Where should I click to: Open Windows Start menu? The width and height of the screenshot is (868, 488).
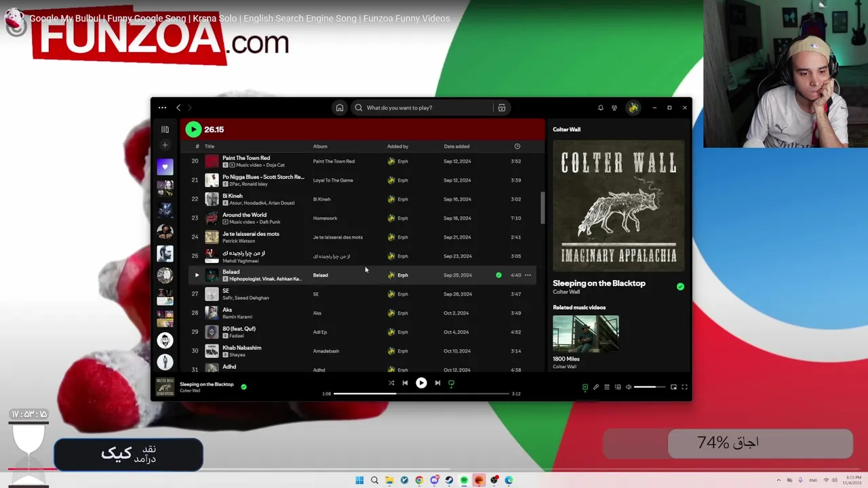click(x=359, y=480)
